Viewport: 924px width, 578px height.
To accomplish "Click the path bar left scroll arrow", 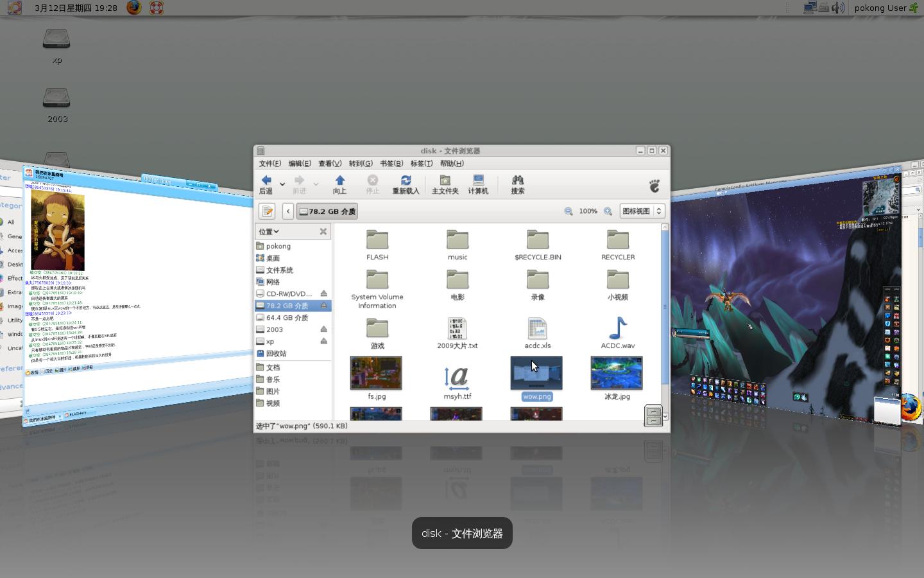I will click(x=288, y=211).
